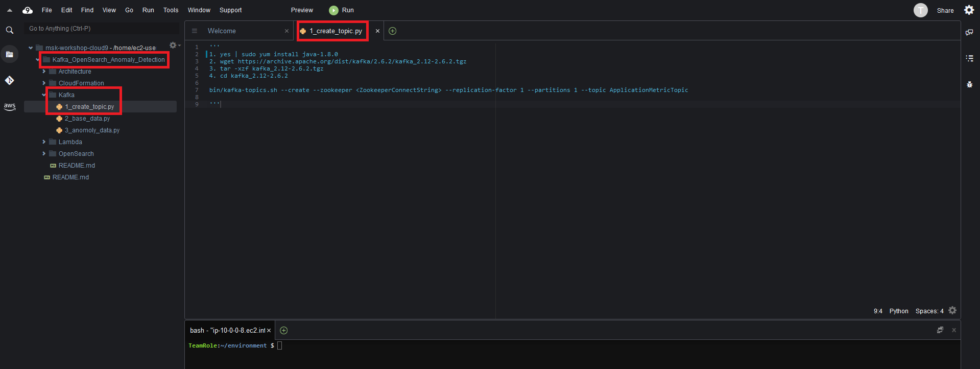Click the wget URL on editor line 3
This screenshot has height=369, width=980.
pos(352,61)
